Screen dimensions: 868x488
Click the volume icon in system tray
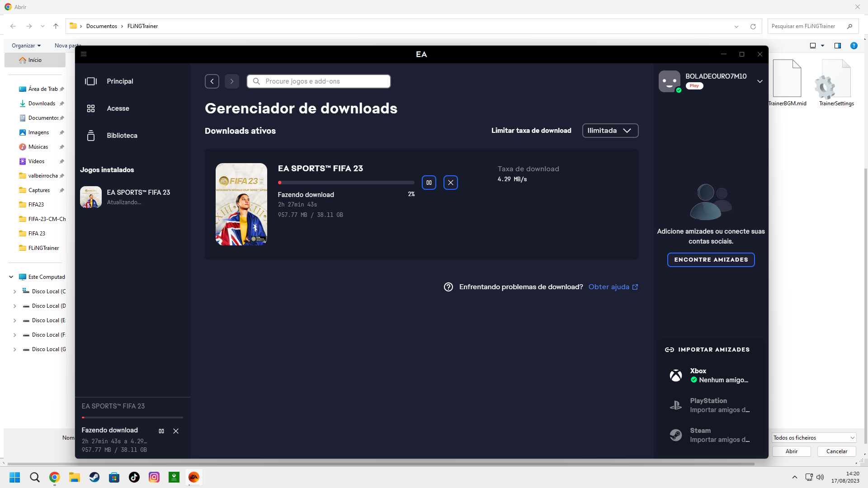(x=820, y=477)
